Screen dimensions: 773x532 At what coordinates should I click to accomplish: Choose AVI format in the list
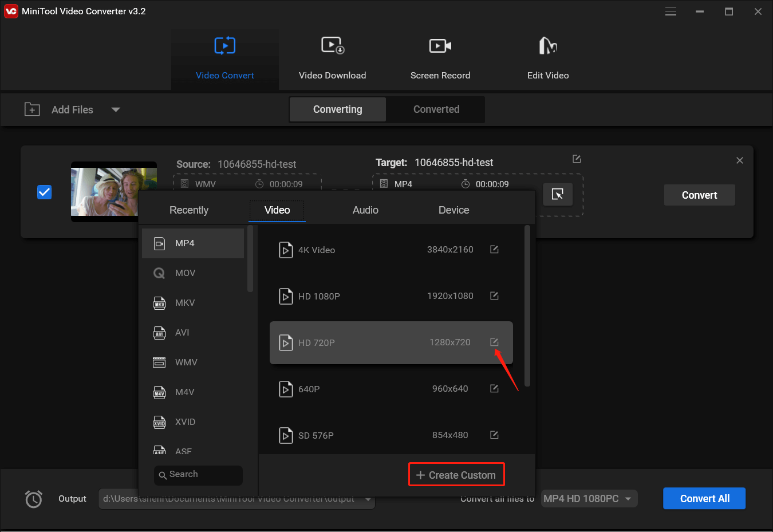[193, 333]
